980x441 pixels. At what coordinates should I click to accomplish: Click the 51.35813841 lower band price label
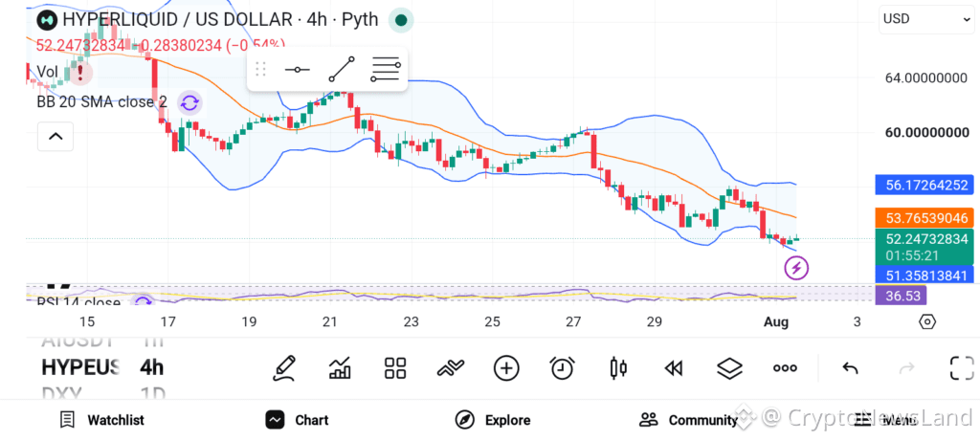click(924, 276)
